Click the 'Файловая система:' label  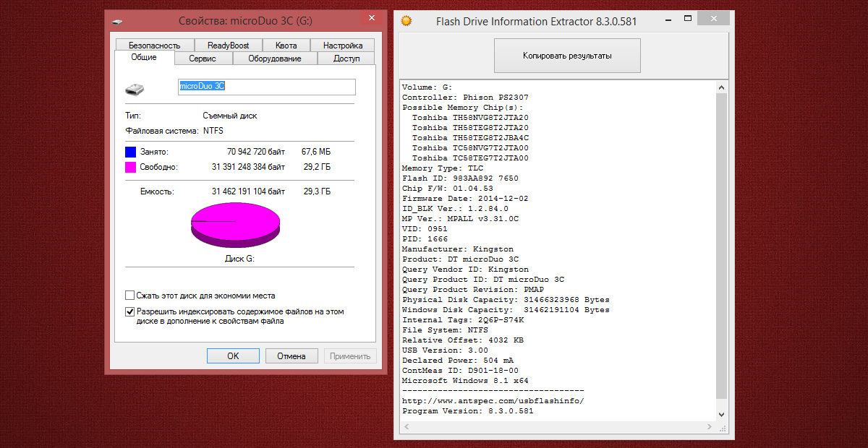pyautogui.click(x=161, y=131)
